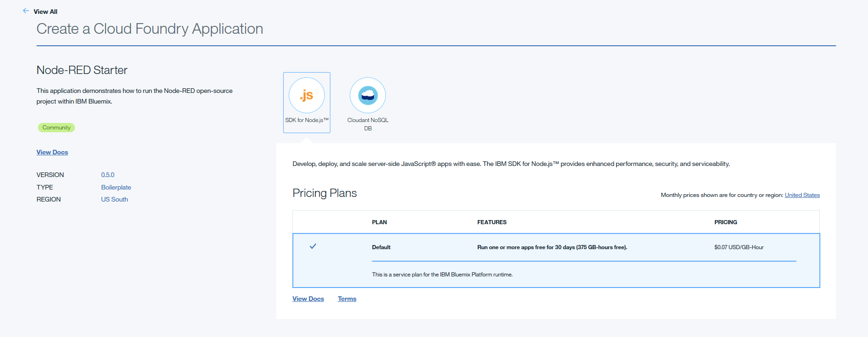Click the PLAN column header
This screenshot has width=868, height=337.
[x=379, y=222]
